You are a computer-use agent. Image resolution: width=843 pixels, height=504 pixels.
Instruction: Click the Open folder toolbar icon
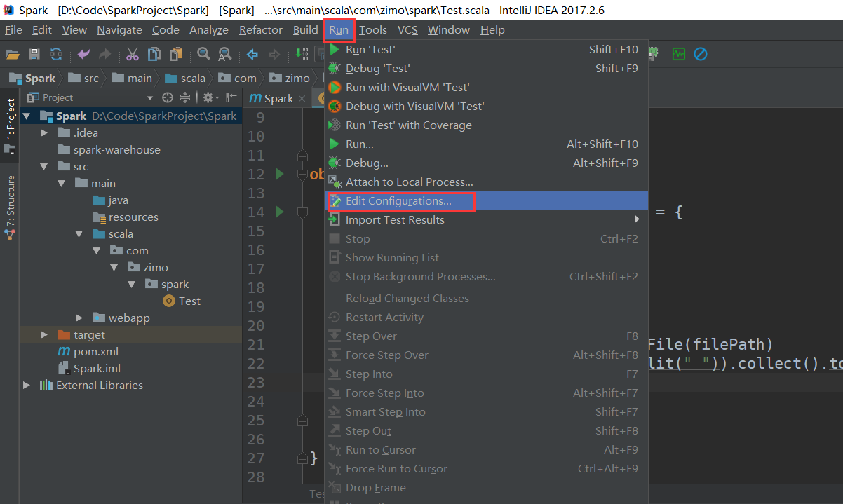click(12, 54)
